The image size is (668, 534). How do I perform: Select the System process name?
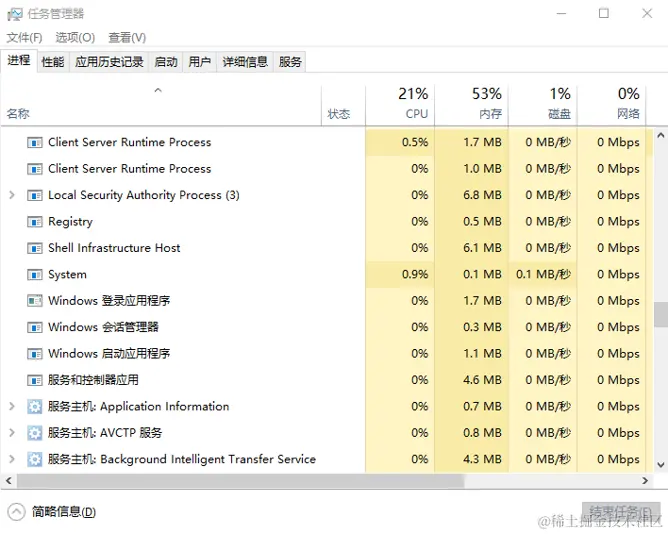coord(67,275)
